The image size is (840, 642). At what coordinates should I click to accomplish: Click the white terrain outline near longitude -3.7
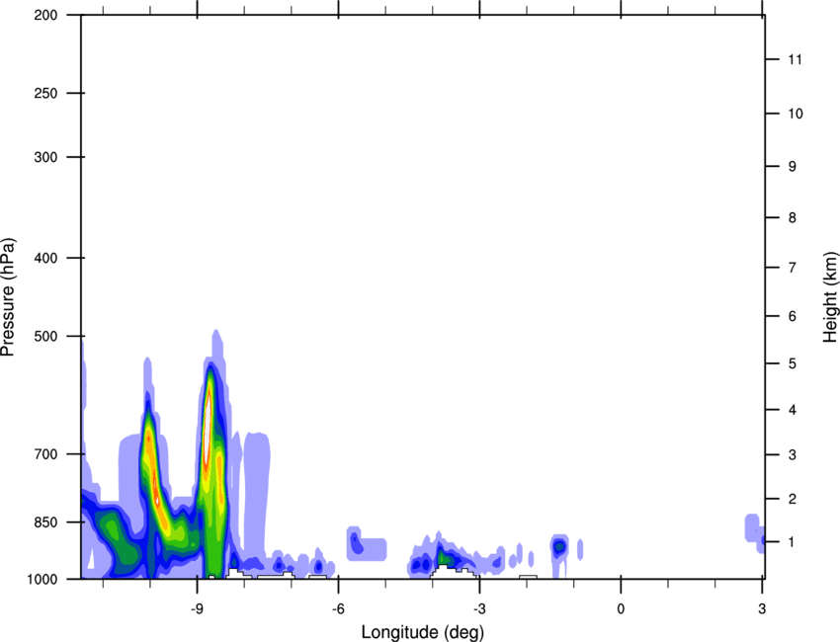click(454, 571)
